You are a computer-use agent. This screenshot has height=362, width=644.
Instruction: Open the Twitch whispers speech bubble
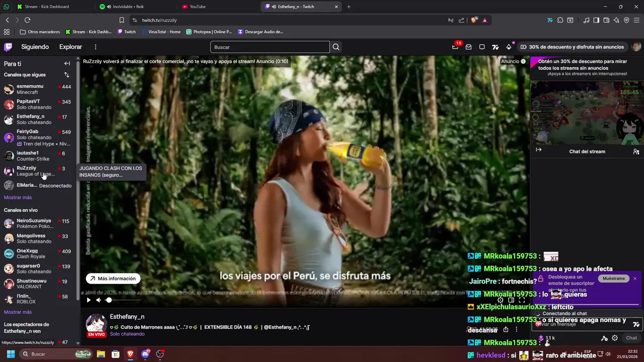click(x=482, y=47)
